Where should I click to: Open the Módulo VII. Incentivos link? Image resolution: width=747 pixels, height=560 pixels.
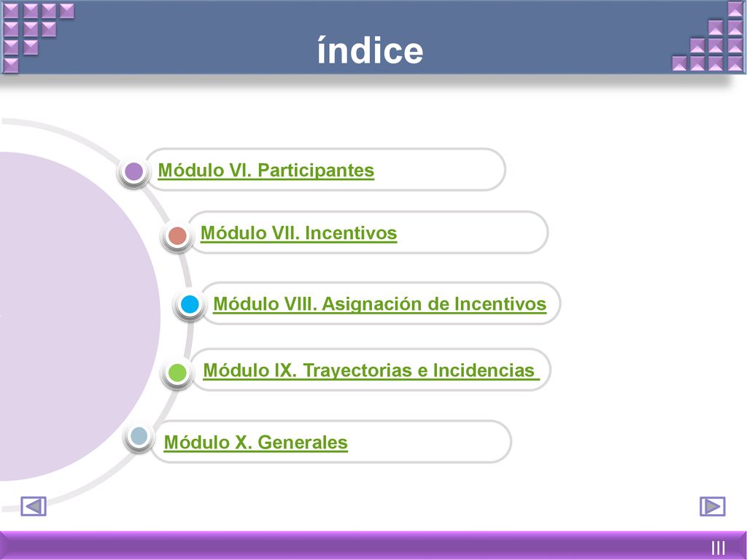pos(298,233)
